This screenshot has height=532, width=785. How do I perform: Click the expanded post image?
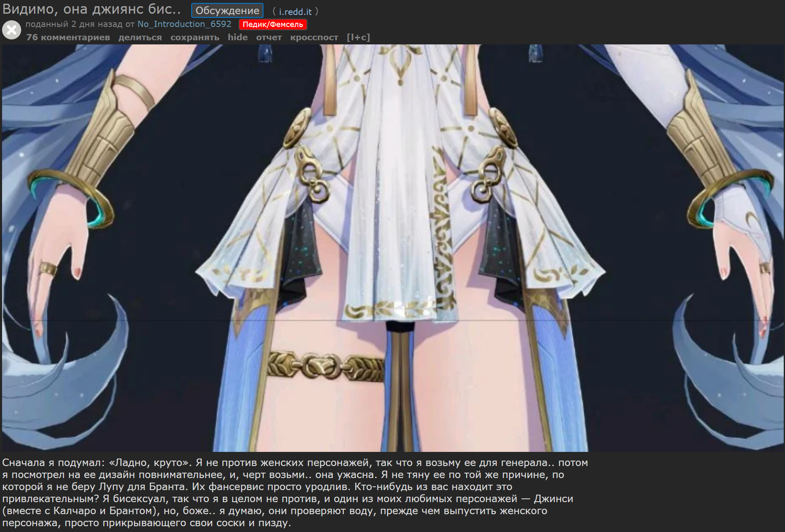[x=392, y=248]
